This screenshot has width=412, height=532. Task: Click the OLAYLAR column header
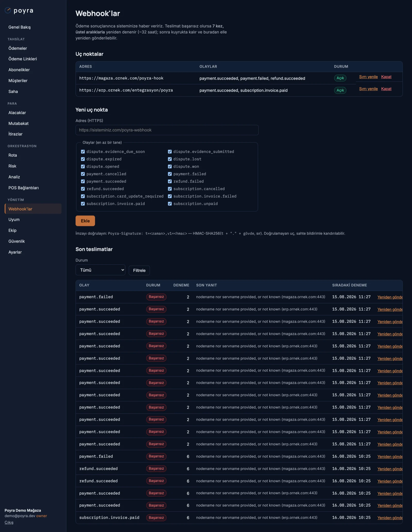[x=208, y=66]
